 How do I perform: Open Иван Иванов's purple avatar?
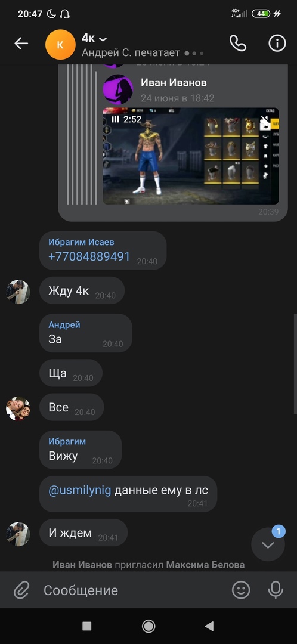118,89
